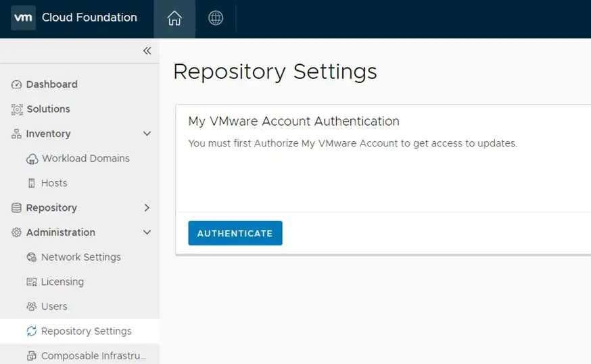
Task: Click the Workload Domains cloud icon
Action: [32, 159]
